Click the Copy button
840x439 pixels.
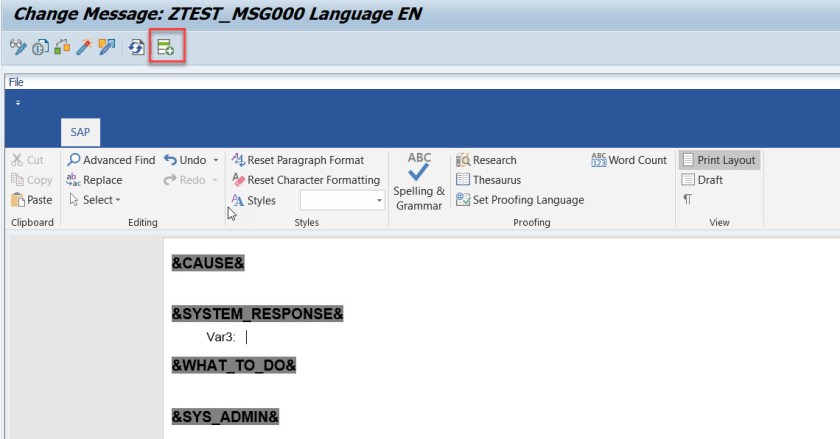point(32,180)
